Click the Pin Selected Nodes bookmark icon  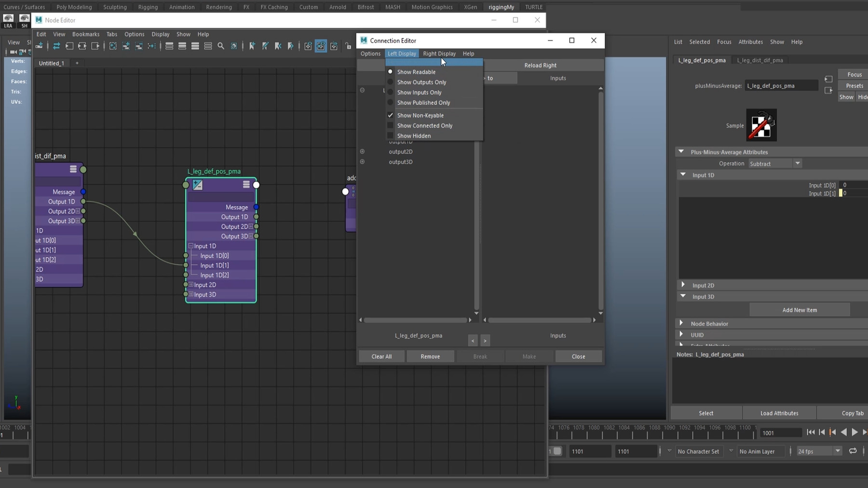click(251, 46)
